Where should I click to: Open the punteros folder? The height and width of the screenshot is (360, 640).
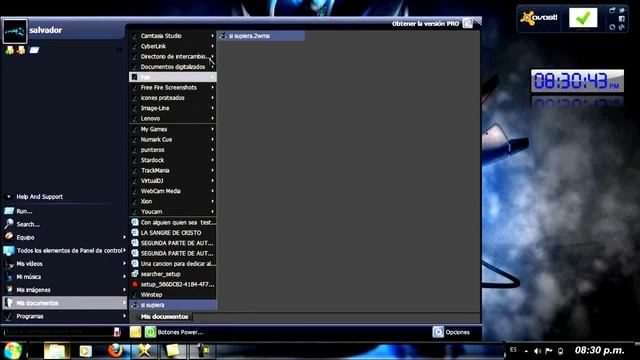coord(173,150)
